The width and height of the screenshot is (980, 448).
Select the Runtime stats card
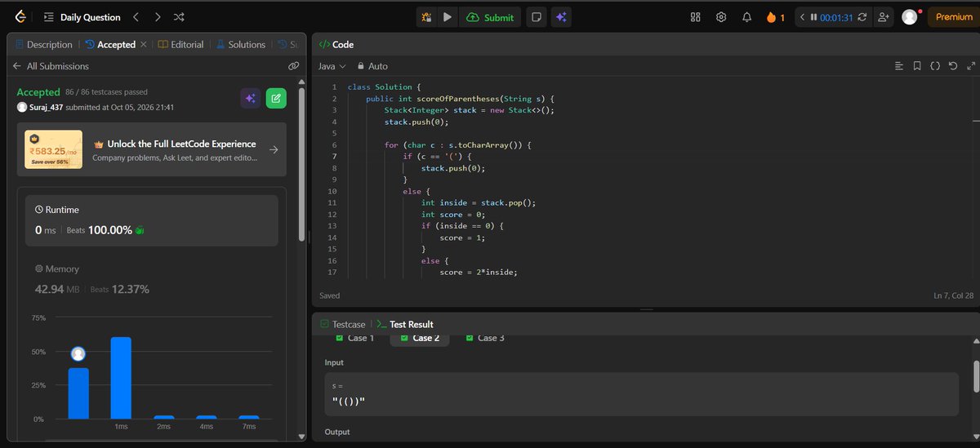152,220
